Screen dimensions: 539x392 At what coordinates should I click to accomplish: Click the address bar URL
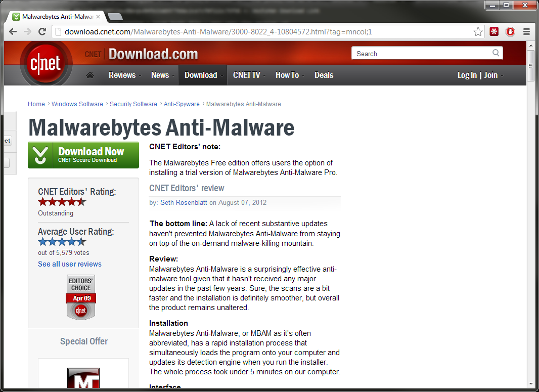pos(218,32)
